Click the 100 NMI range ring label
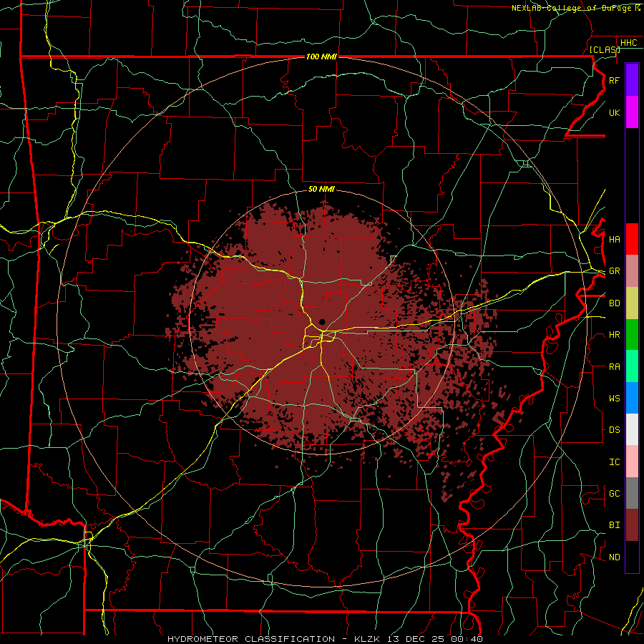 coord(321,57)
